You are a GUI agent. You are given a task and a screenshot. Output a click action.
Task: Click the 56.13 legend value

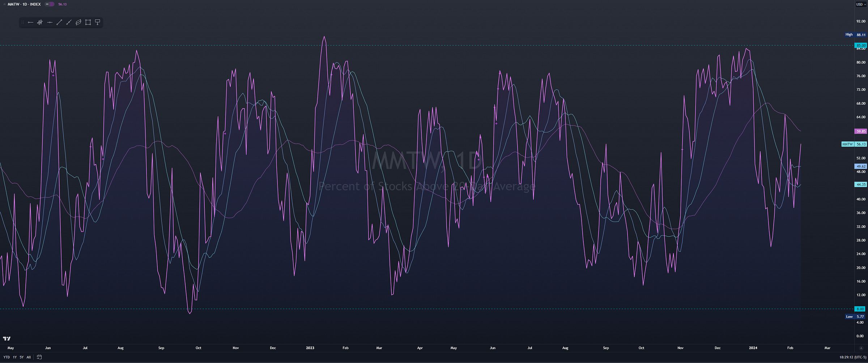pyautogui.click(x=62, y=4)
